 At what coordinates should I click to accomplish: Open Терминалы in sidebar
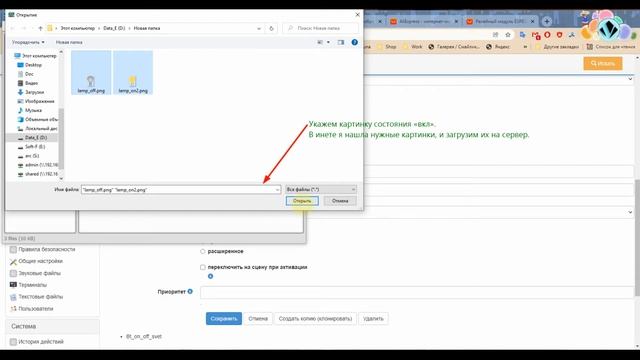[x=28, y=285]
